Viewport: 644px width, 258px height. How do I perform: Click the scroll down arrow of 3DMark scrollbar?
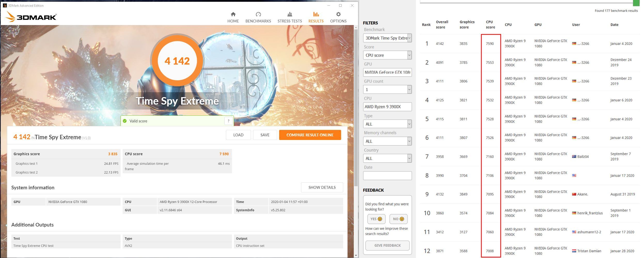click(x=356, y=255)
